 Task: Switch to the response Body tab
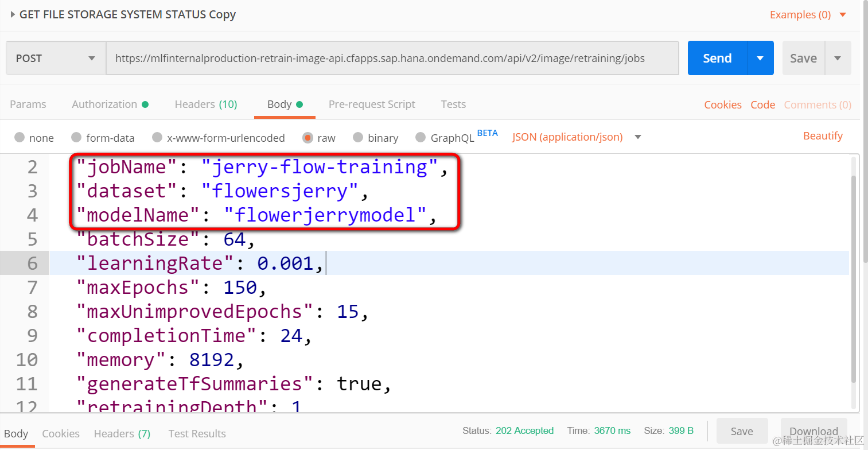click(x=16, y=434)
